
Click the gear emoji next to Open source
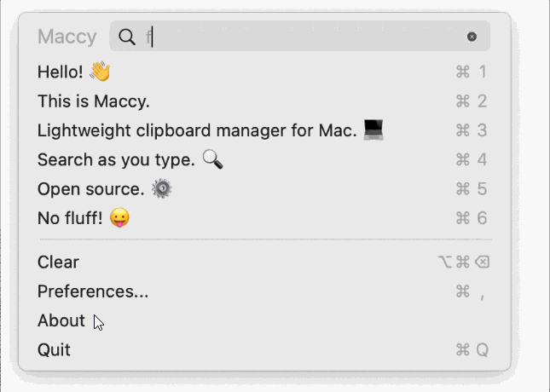[162, 188]
